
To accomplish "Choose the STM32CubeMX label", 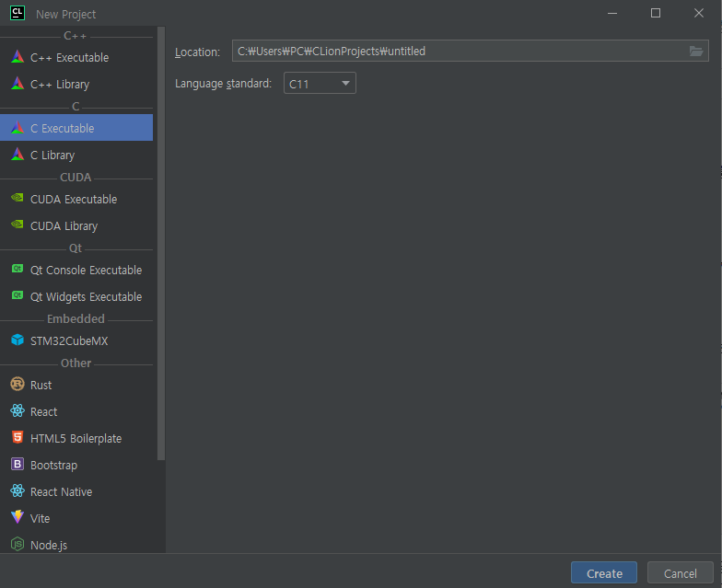I will (69, 340).
